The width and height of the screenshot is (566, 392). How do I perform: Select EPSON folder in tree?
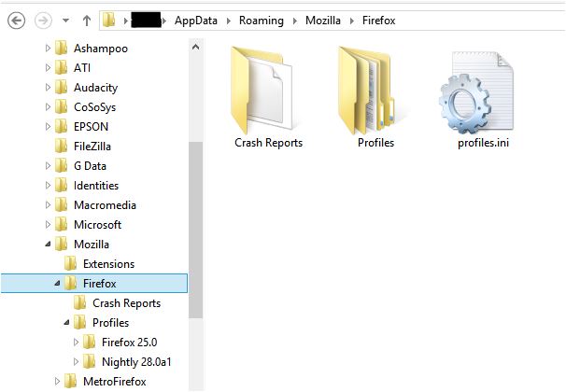(91, 127)
